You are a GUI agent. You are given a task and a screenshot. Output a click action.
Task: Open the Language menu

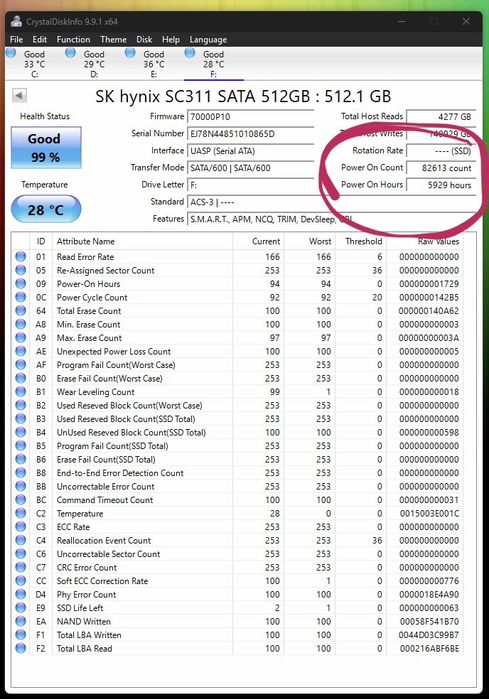(208, 40)
